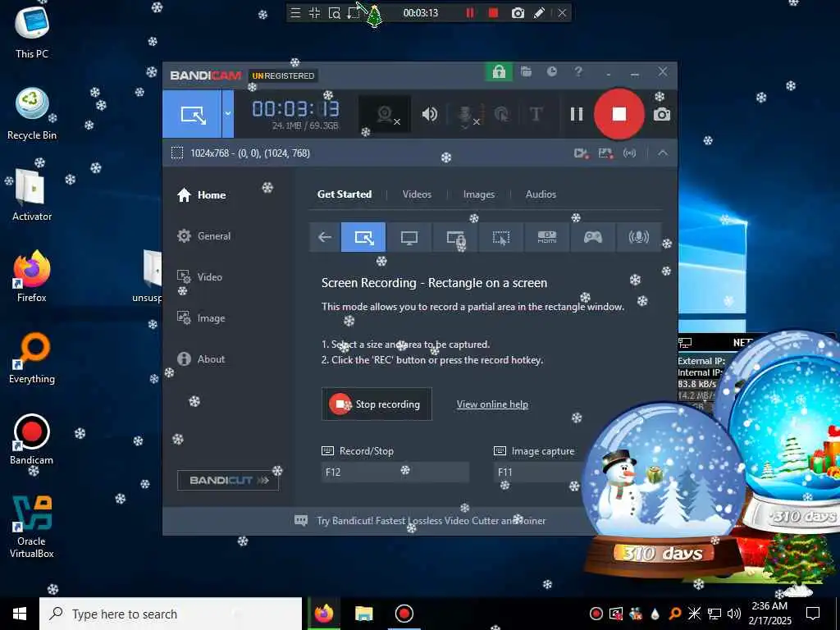Open File Explorer from taskbar
The height and width of the screenshot is (630, 840).
pos(363,614)
